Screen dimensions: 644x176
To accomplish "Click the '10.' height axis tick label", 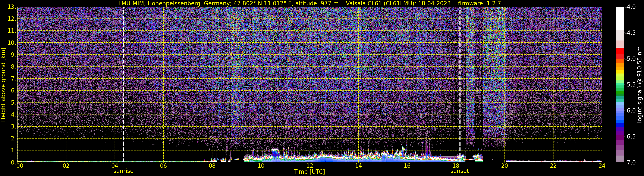I will pos(12,43).
